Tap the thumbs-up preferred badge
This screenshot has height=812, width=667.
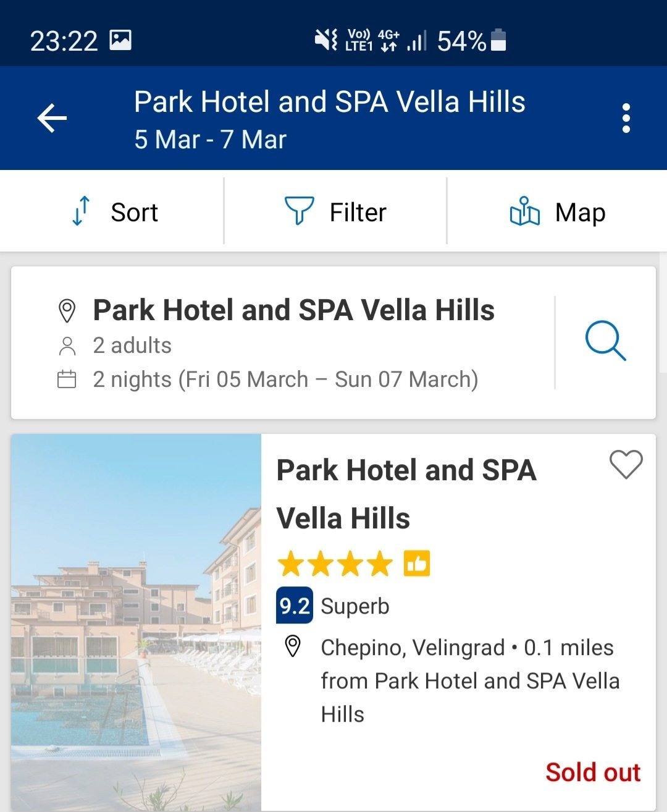pyautogui.click(x=417, y=564)
